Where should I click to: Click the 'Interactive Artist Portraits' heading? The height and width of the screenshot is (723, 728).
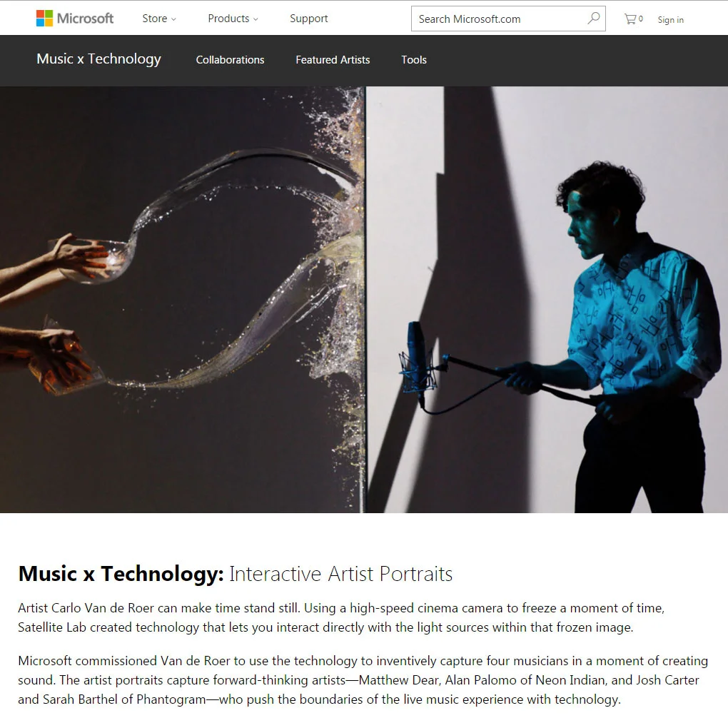[340, 574]
